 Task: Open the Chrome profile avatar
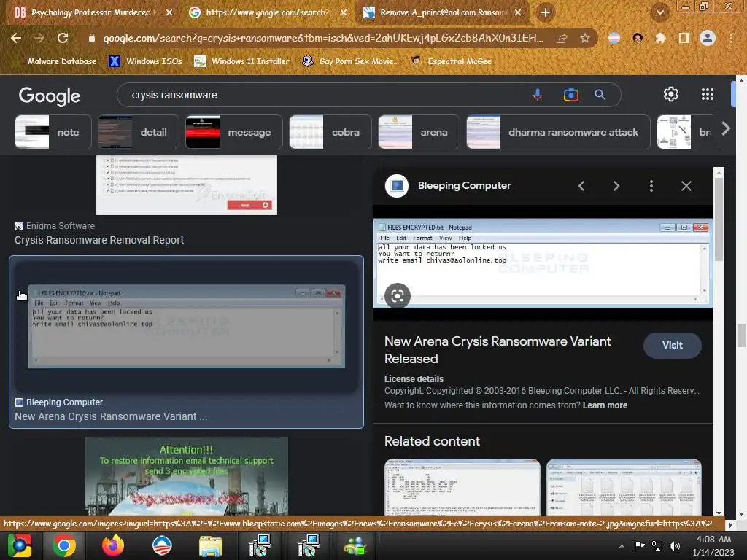(x=708, y=38)
